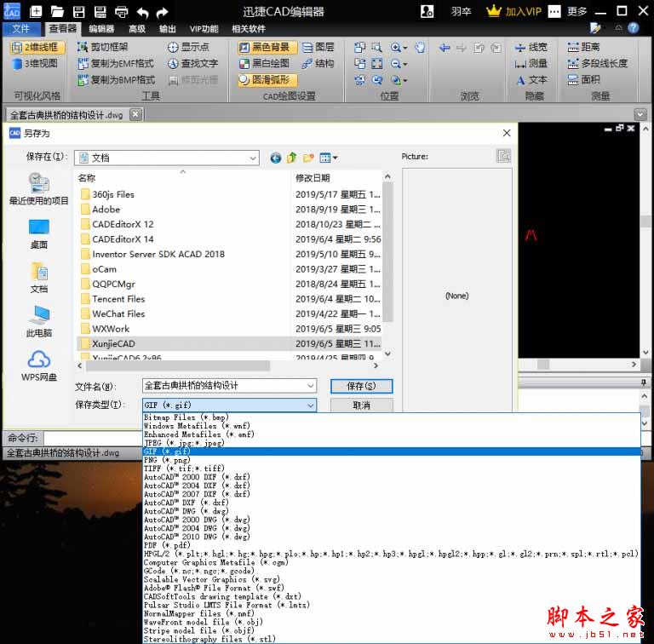Switch to the 输出 tab

click(167, 29)
